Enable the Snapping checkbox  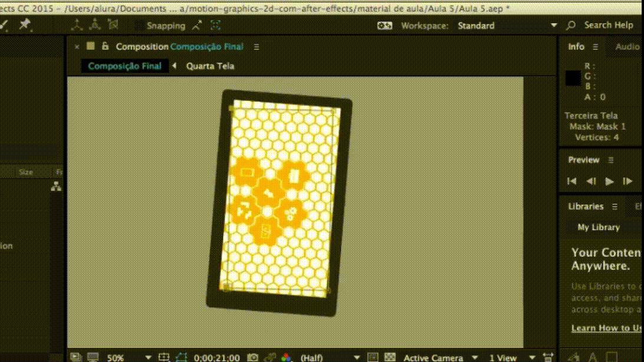point(139,25)
